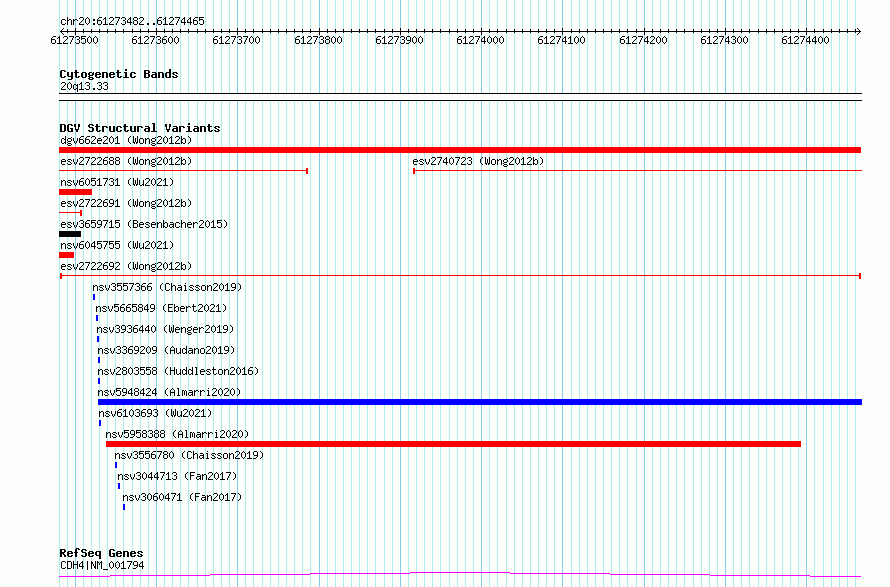Click the 61274100 ruler coordinate

(561, 40)
